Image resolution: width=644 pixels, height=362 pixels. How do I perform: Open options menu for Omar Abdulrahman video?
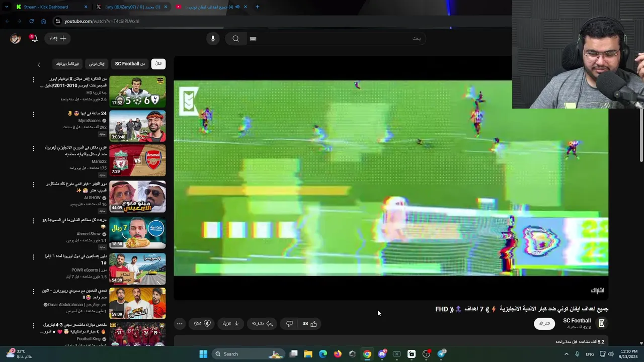34,292
